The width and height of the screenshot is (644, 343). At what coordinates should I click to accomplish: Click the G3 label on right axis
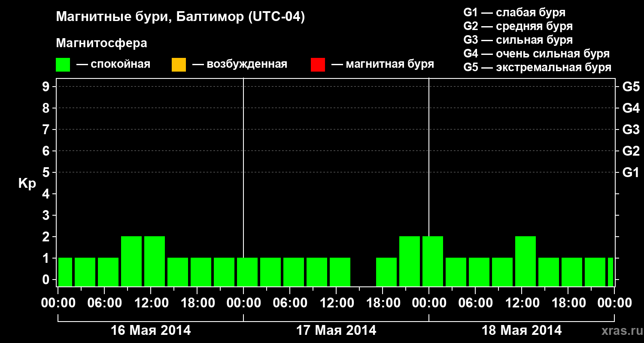(x=631, y=129)
